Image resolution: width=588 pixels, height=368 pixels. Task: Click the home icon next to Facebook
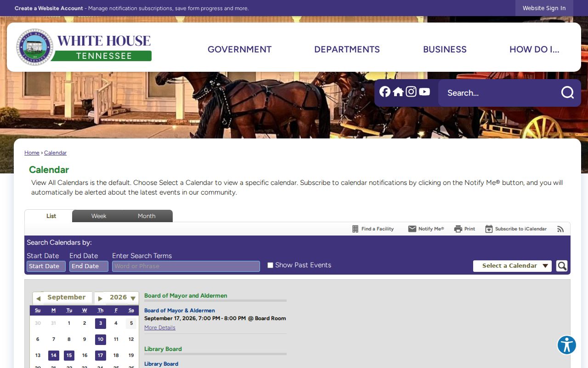[398, 92]
